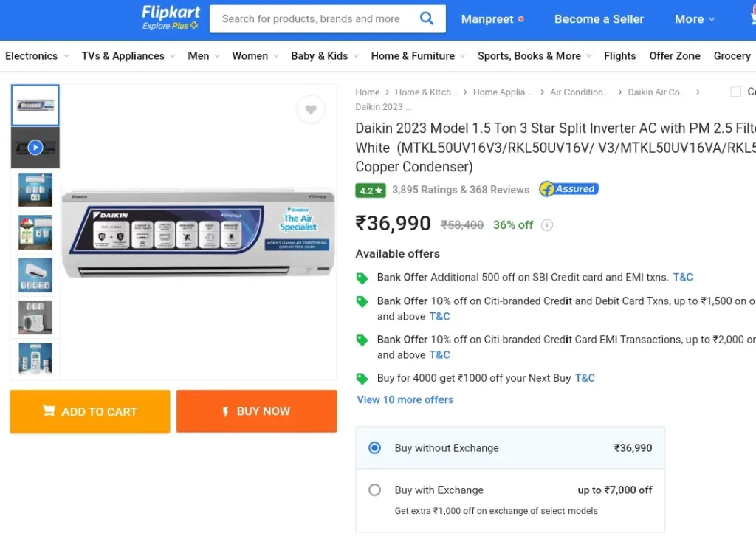Open the More dropdown in header
The image size is (756, 556).
694,19
